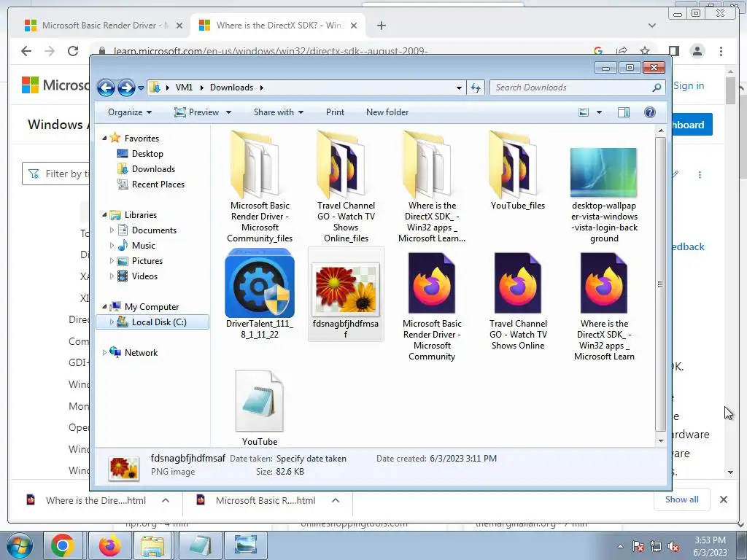Screen dimensions: 747x560
Task: Open the DriverTalent_111_8_1_11_22 installer icon
Action: click(260, 283)
